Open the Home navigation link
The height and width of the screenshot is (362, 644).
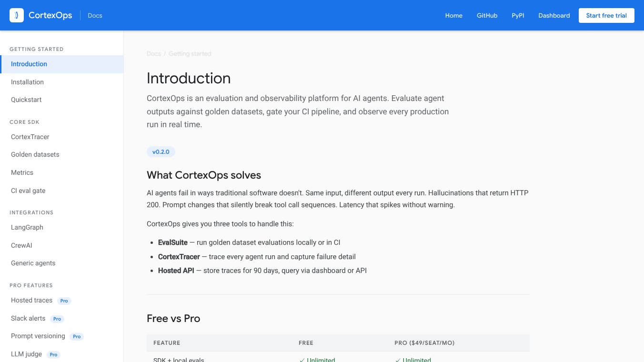pos(453,16)
